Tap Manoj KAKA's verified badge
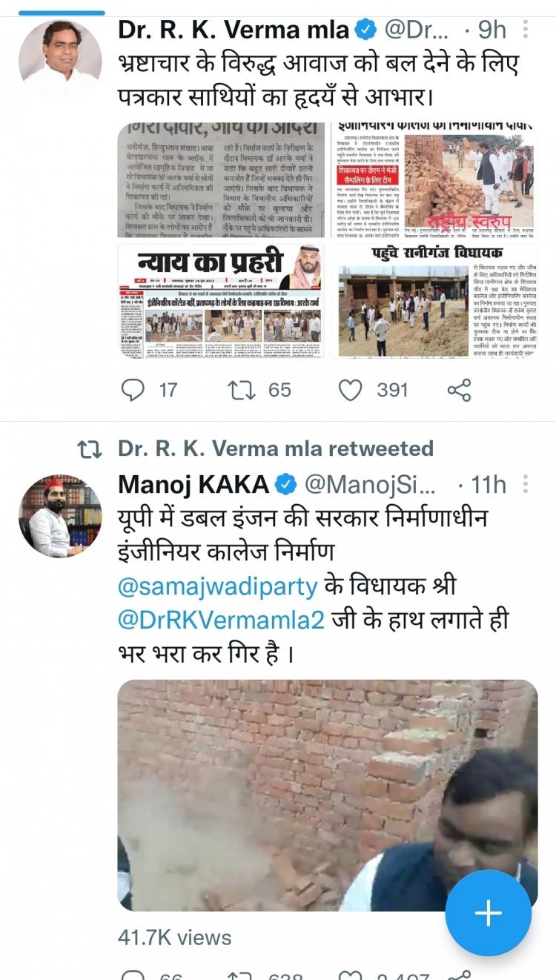This screenshot has height=980, width=556. [x=285, y=485]
